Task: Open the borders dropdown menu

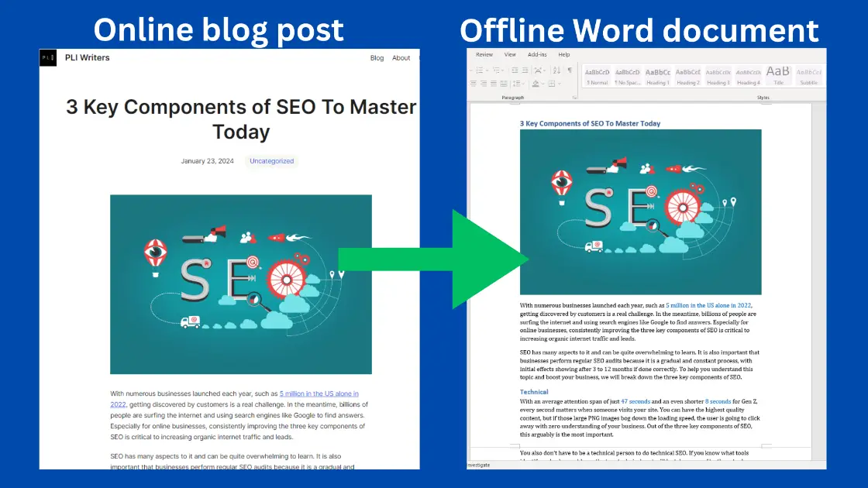Action: point(559,84)
